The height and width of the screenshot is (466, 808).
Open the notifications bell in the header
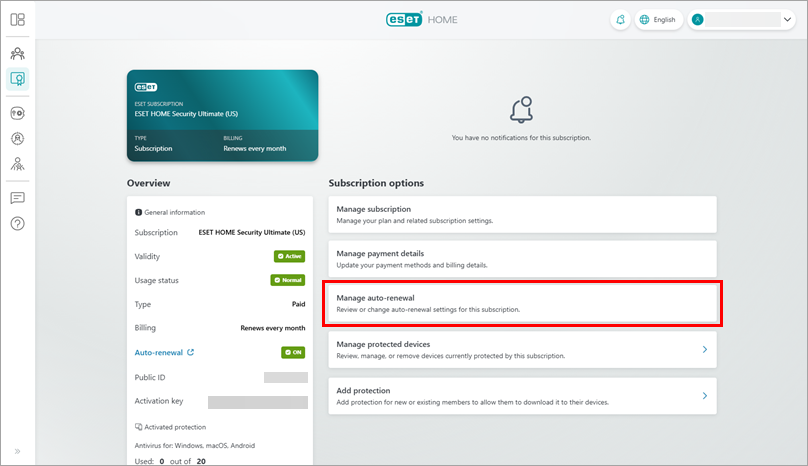point(620,20)
